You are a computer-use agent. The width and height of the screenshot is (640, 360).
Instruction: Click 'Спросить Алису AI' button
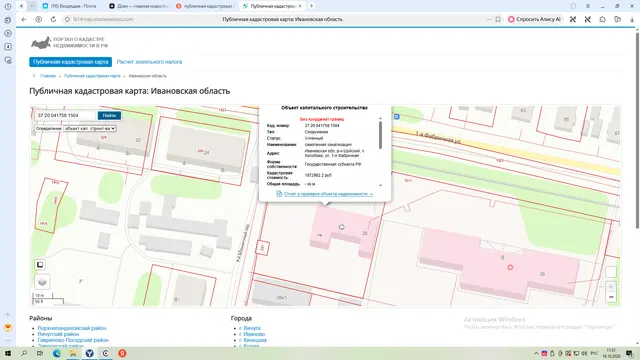click(535, 19)
